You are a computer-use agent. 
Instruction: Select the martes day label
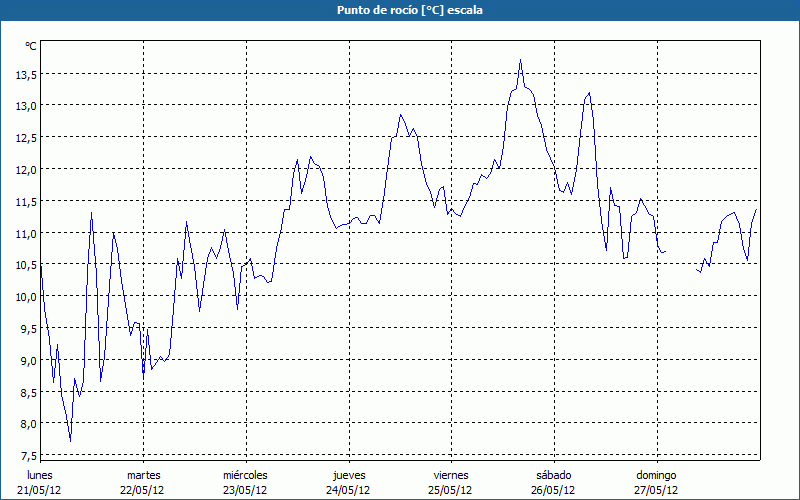[143, 475]
